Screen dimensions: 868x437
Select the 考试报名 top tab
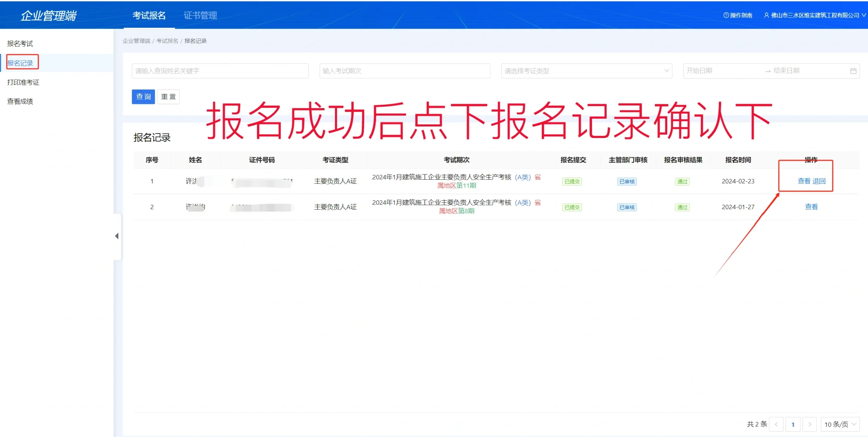[149, 15]
